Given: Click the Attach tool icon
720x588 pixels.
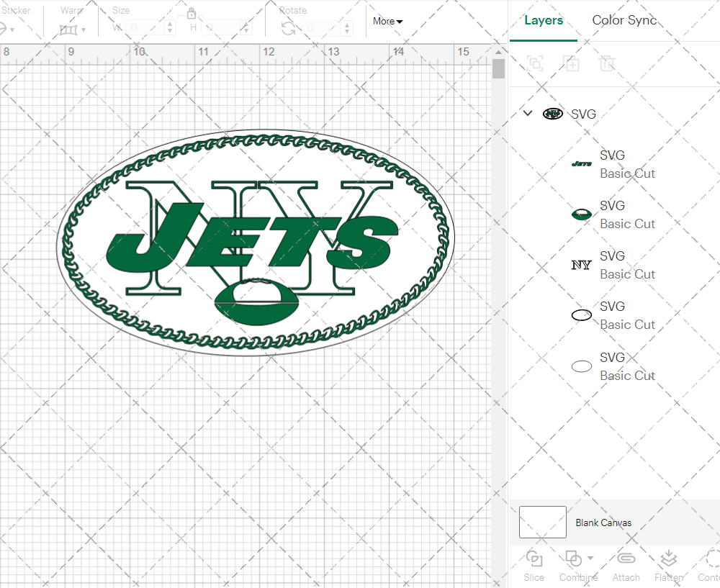Looking at the screenshot, I should point(626,558).
